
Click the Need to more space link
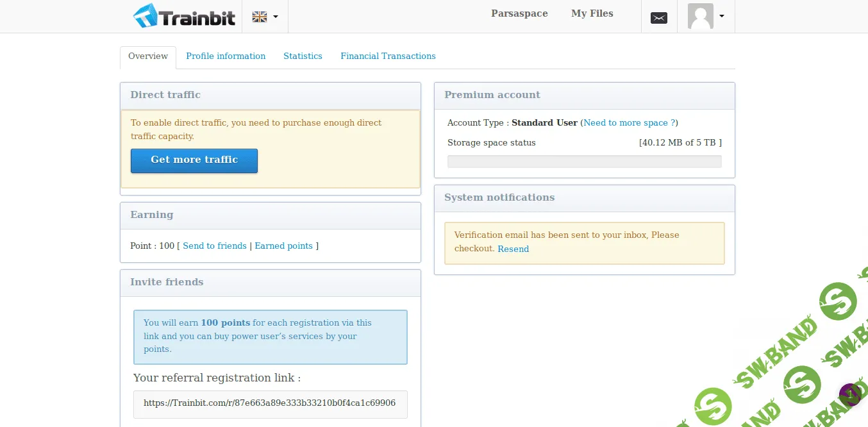(x=629, y=123)
